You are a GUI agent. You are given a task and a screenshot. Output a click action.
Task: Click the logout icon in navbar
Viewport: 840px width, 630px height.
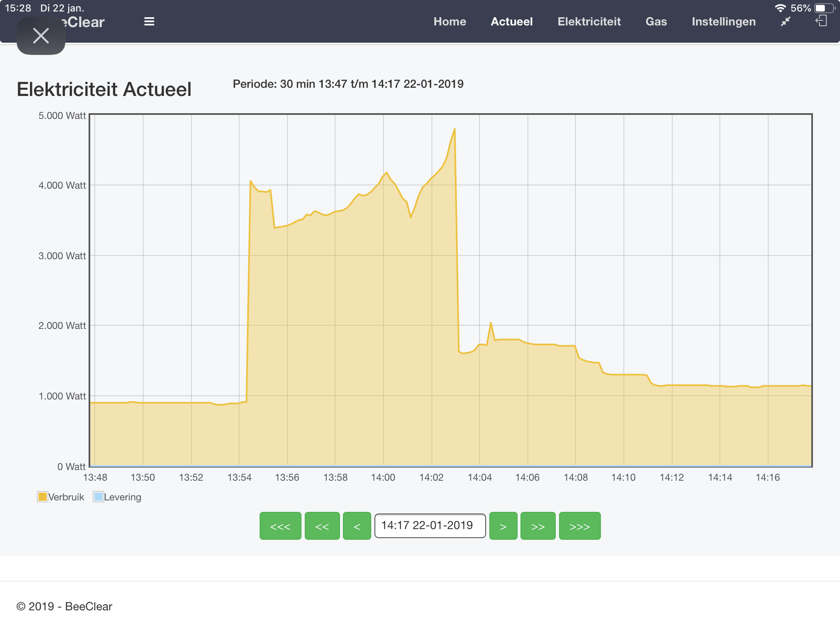click(x=821, y=21)
